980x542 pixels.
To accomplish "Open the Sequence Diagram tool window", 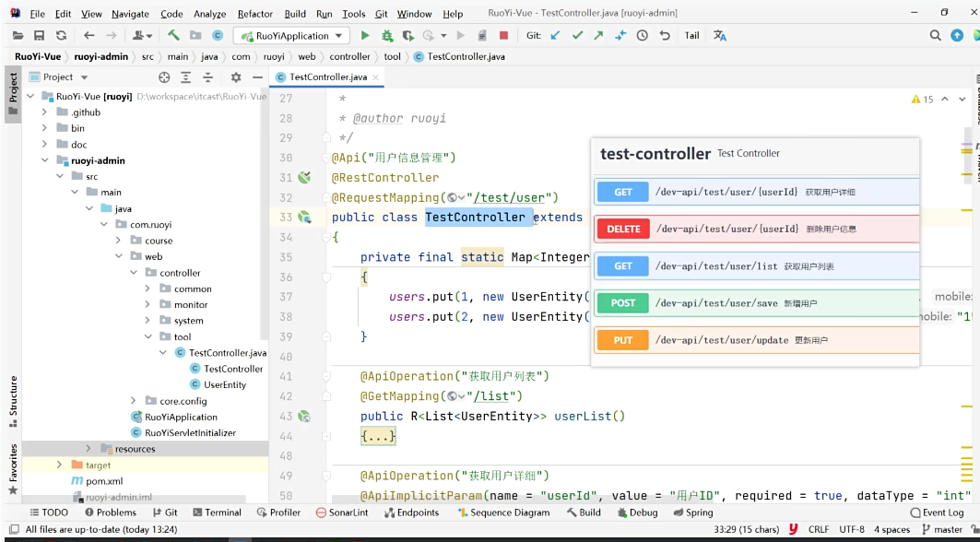I will [x=503, y=512].
